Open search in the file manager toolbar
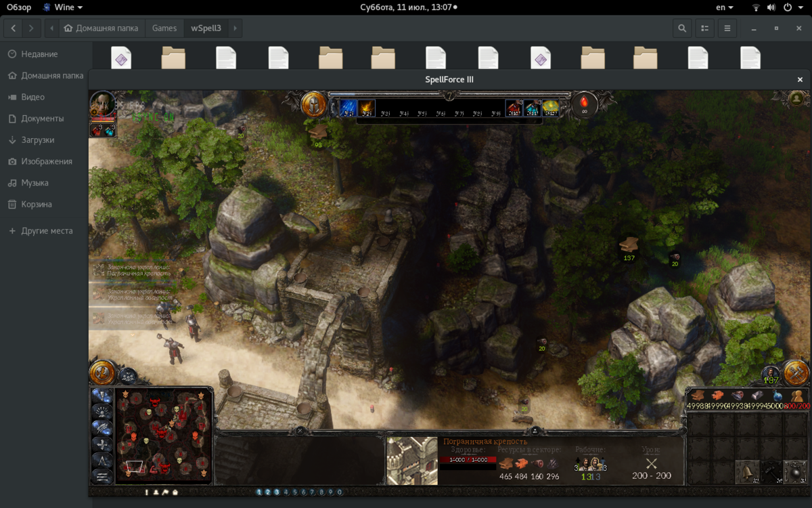This screenshot has height=508, width=812. pos(681,28)
